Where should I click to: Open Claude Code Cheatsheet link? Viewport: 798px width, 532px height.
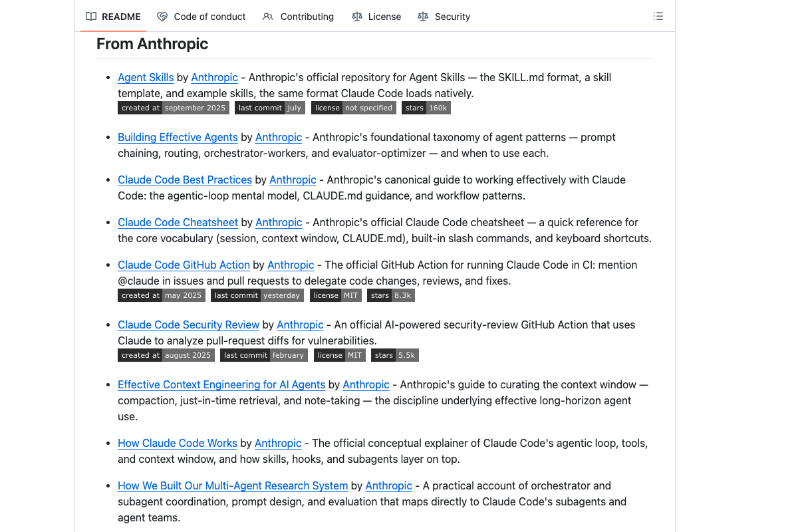coord(178,222)
